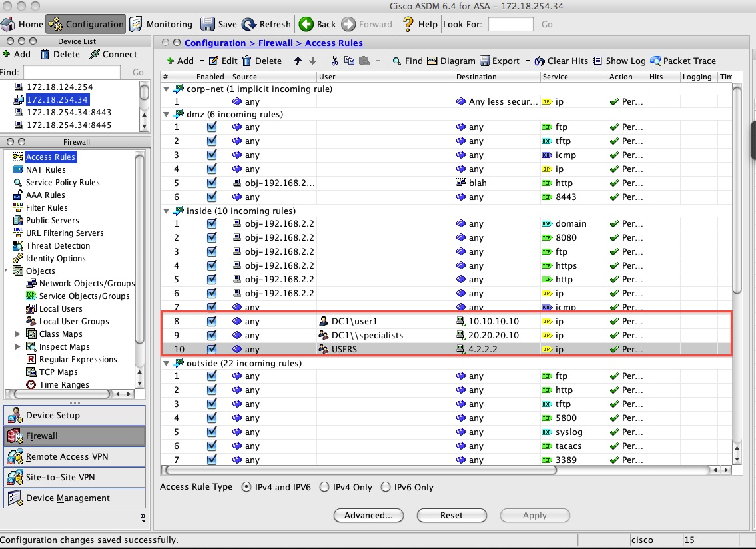This screenshot has width=756, height=549.
Task: Copy the selected rule
Action: click(349, 61)
